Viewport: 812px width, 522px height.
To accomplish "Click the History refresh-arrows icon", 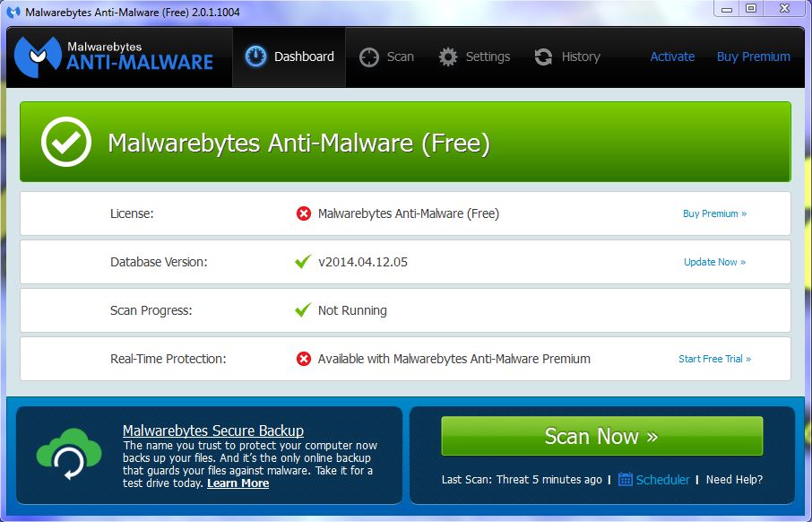I will click(543, 57).
